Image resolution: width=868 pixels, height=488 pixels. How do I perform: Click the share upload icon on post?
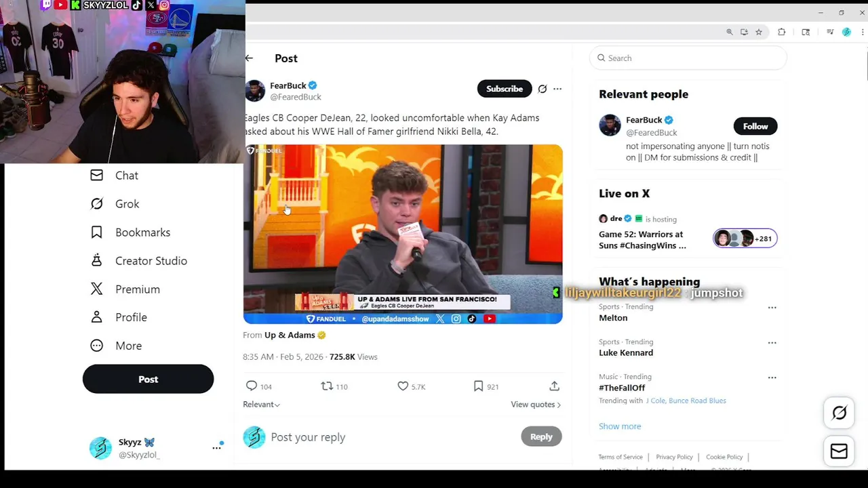pos(554,386)
